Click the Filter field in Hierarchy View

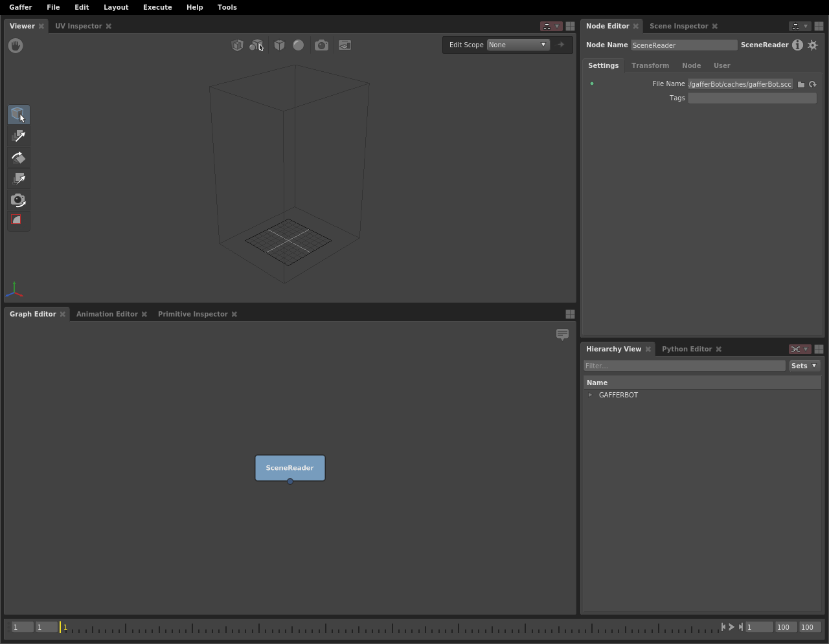tap(684, 366)
